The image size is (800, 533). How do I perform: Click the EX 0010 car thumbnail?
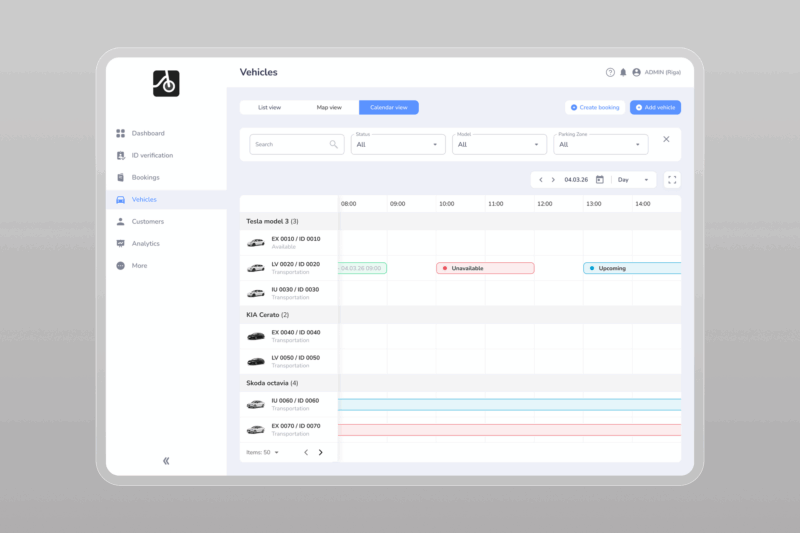[x=256, y=243]
